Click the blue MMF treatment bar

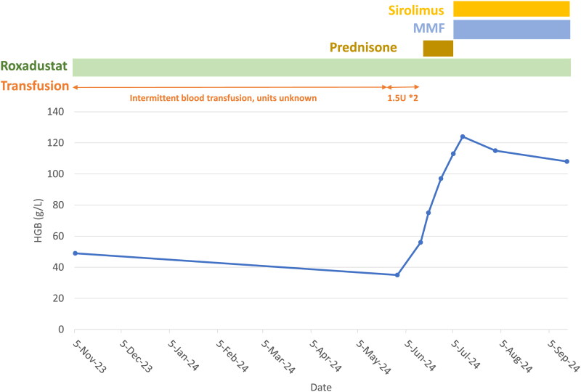click(511, 30)
